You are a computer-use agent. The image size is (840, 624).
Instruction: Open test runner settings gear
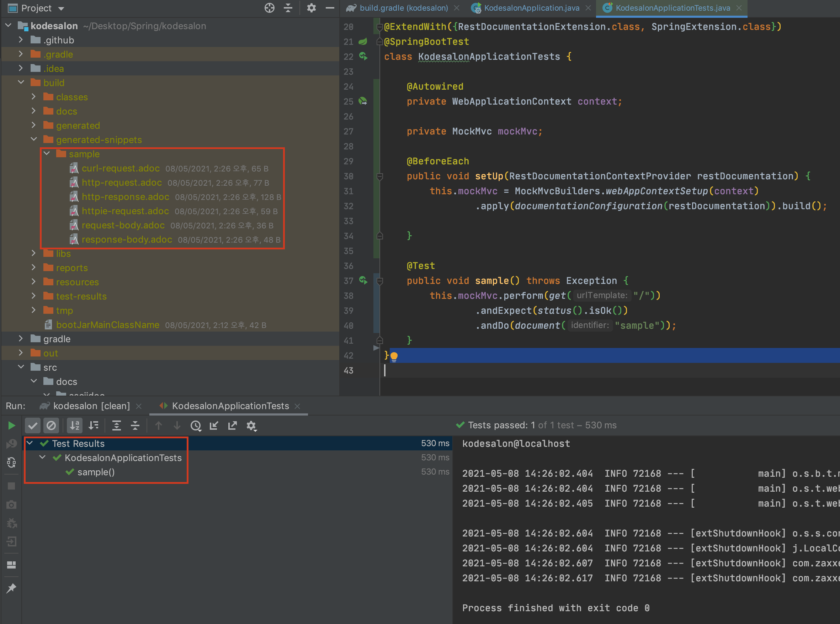(251, 426)
